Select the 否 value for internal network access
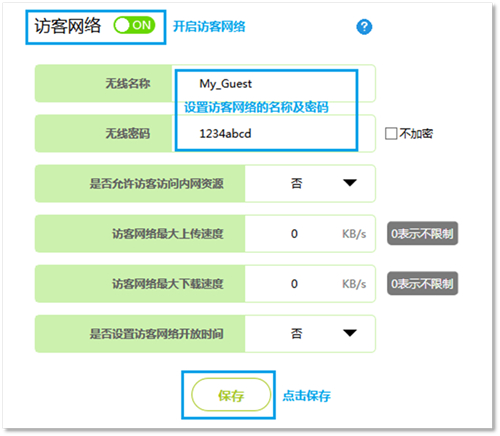Viewport: 500px width, 436px height. click(x=296, y=183)
